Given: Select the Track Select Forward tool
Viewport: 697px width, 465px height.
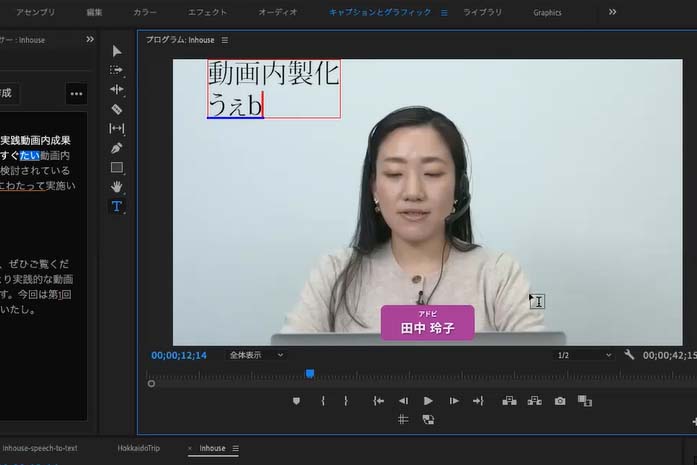Looking at the screenshot, I should click(116, 70).
